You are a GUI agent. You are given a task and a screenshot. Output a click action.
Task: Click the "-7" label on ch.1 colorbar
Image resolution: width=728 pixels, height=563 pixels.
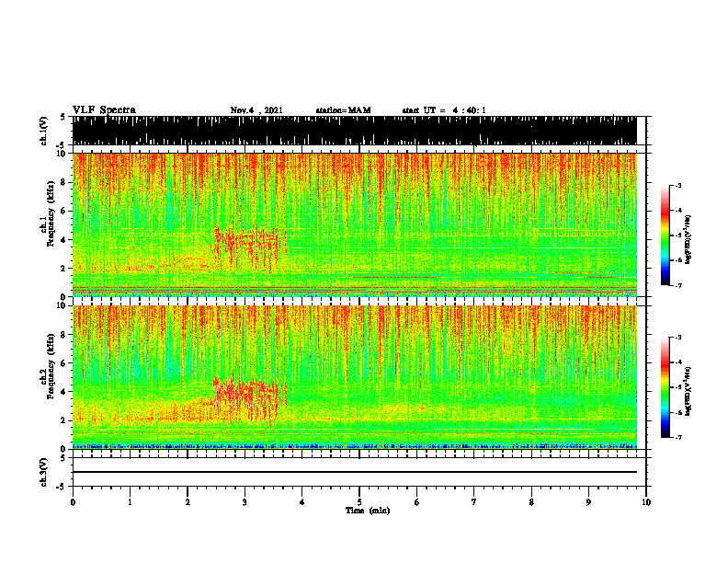click(x=678, y=285)
